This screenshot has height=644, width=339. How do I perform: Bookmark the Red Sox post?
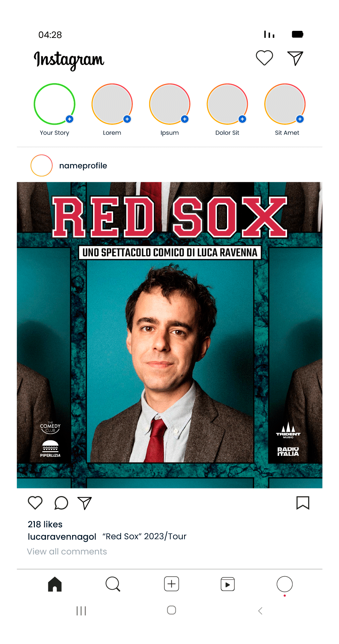tap(303, 503)
